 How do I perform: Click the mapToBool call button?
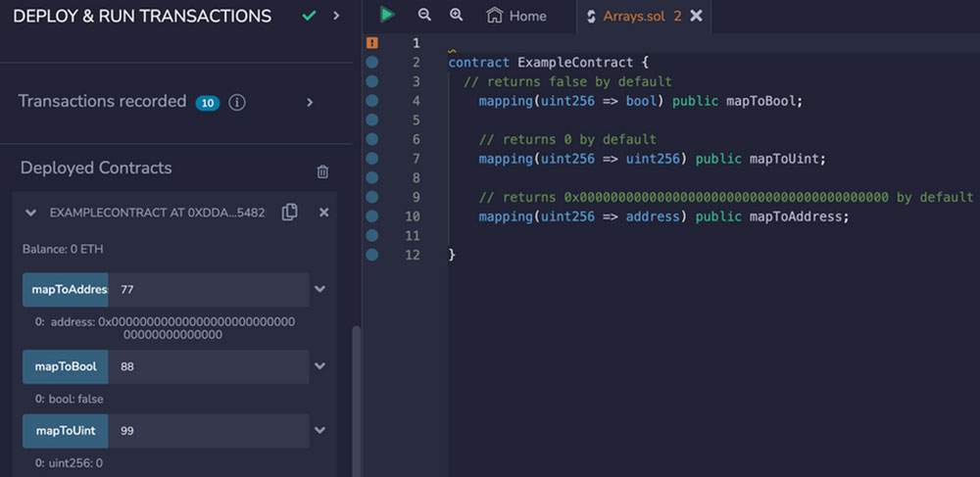coord(66,366)
